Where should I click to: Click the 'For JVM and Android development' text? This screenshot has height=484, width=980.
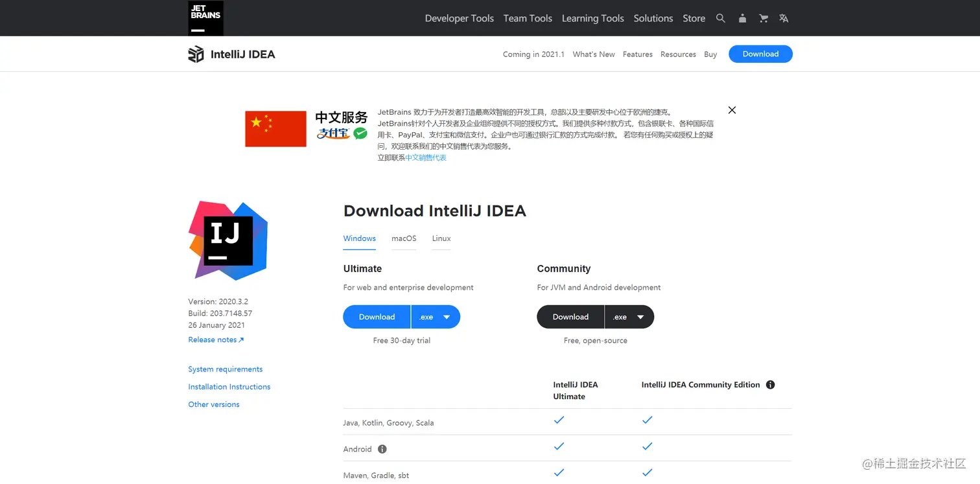tap(598, 288)
